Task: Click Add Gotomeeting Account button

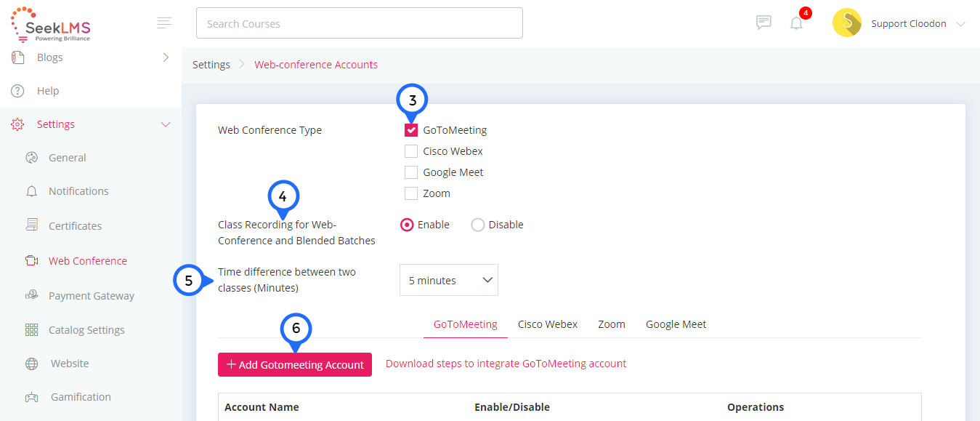Action: [295, 365]
